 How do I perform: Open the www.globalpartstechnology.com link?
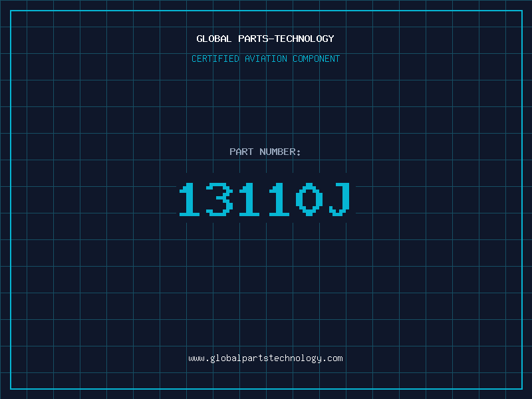click(x=265, y=358)
